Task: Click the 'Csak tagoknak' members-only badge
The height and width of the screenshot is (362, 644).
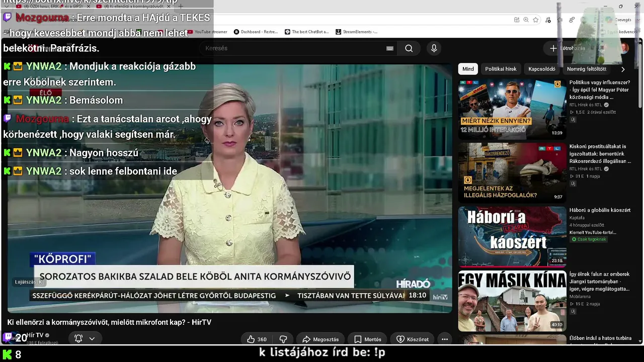Action: 589,239
